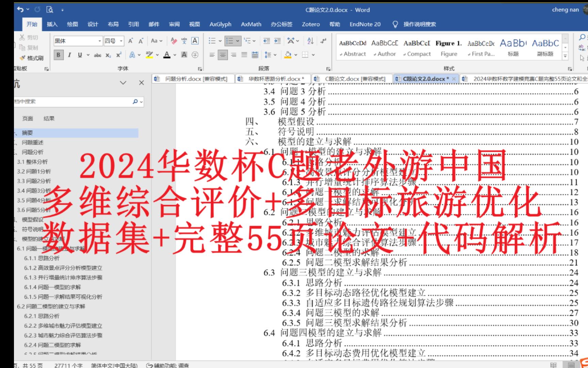Click the Undo arrow in the title bar
This screenshot has width=588, height=368.
click(x=20, y=10)
